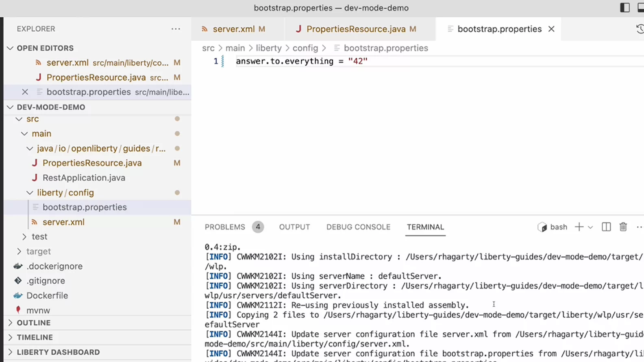Open Dockerfile from the file tree
Viewport: 644px width, 362px height.
(x=47, y=296)
